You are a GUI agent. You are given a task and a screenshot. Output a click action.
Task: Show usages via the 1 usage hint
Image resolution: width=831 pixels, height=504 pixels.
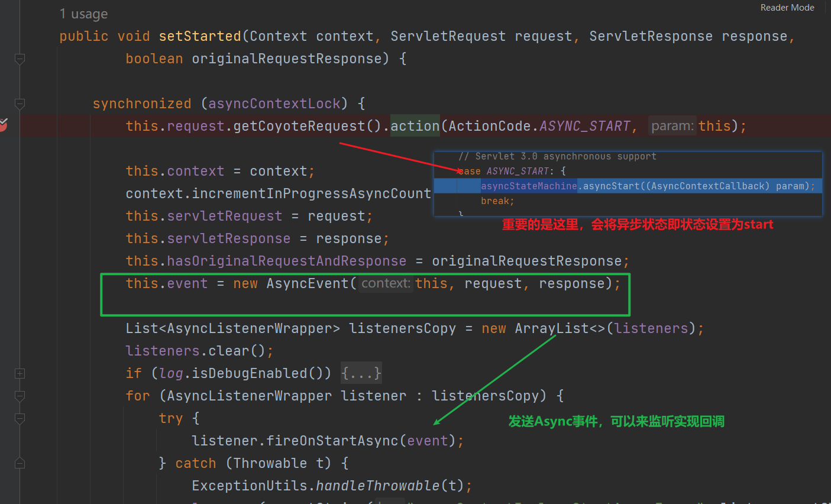[83, 14]
